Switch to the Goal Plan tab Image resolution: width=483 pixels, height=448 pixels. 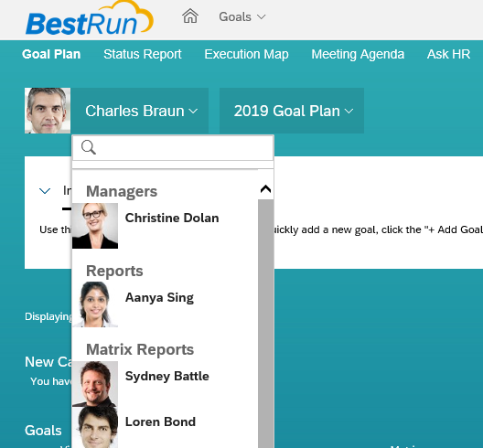(x=51, y=54)
